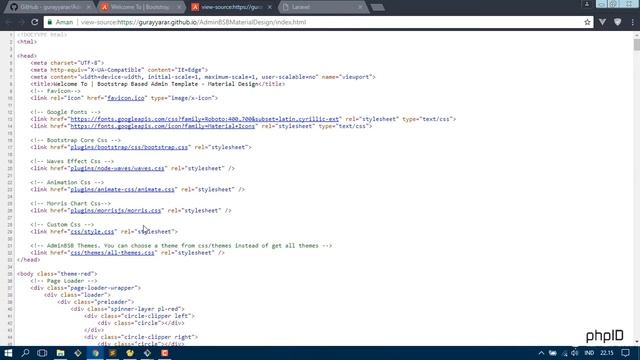This screenshot has width=640, height=360.
Task: Click the IND language indicator
Action: [x=589, y=353]
